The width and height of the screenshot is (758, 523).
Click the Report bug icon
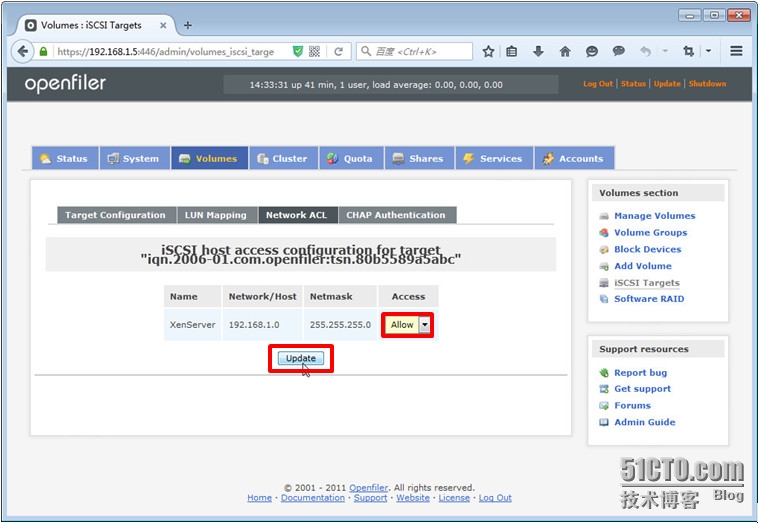[x=604, y=373]
